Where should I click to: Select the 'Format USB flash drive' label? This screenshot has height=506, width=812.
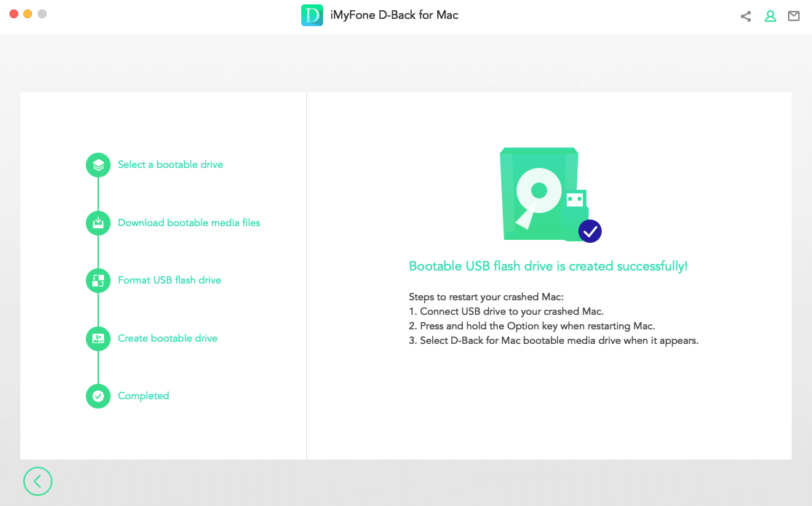170,280
